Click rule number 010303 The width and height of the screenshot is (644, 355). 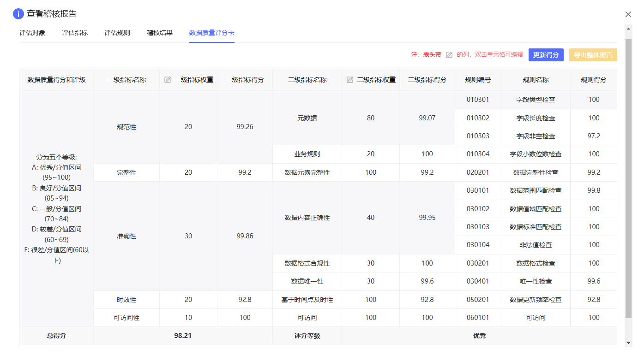point(478,136)
